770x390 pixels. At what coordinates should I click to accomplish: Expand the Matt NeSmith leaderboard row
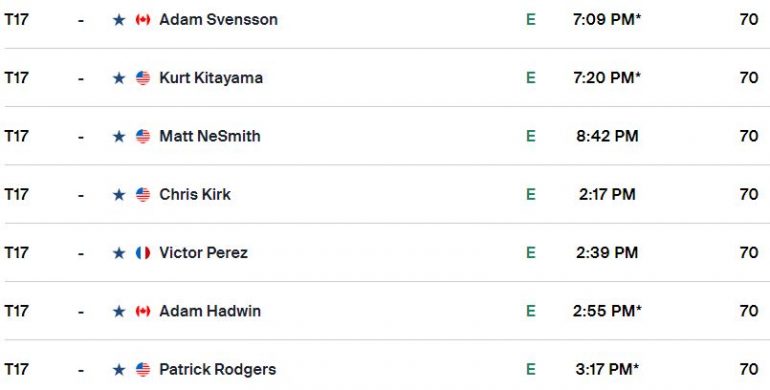pos(385,136)
